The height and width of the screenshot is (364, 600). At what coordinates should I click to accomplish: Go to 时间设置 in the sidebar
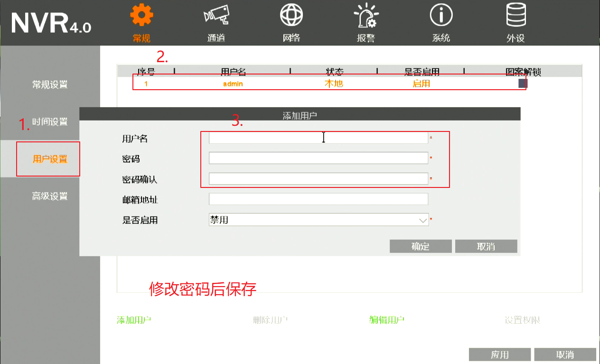click(x=50, y=122)
